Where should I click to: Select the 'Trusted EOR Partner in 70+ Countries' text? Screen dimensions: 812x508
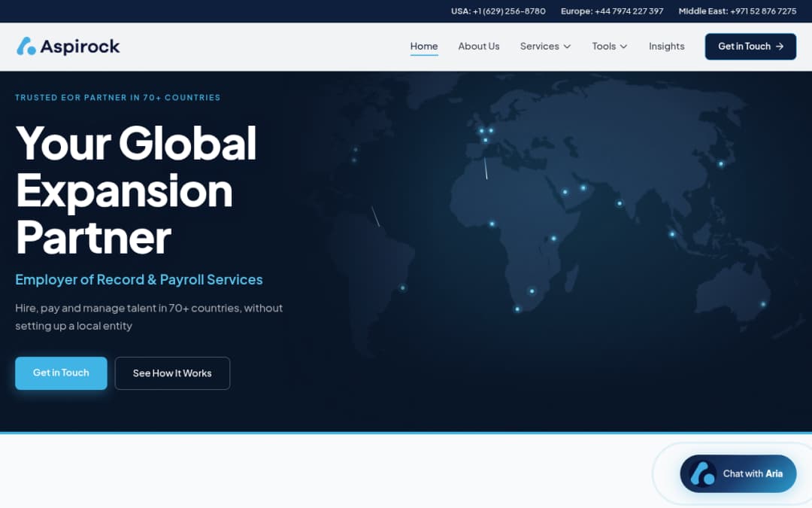point(117,97)
